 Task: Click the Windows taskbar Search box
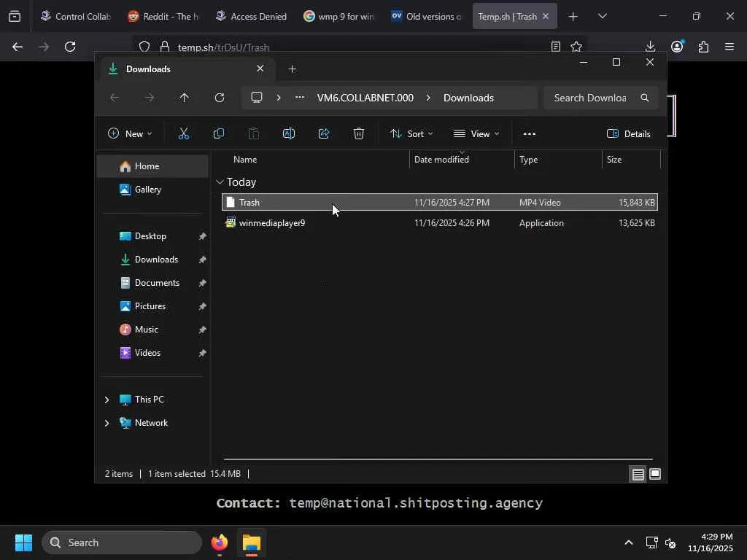122,542
